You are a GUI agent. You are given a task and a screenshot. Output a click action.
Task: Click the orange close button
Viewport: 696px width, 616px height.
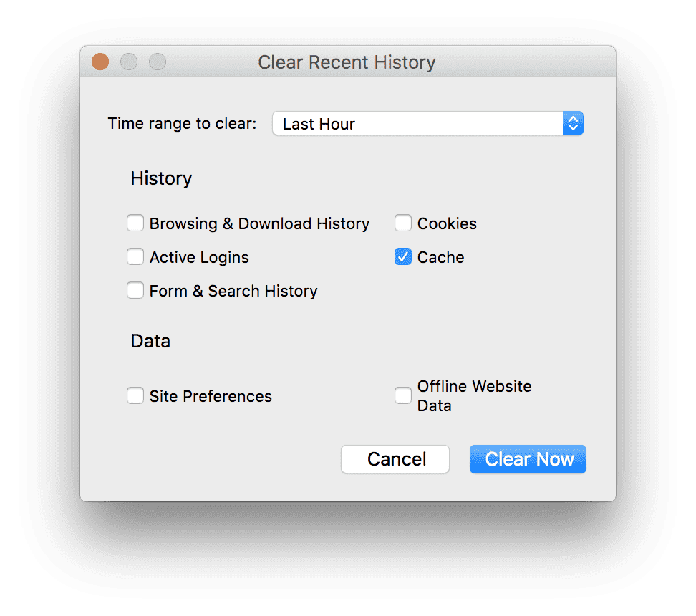100,62
